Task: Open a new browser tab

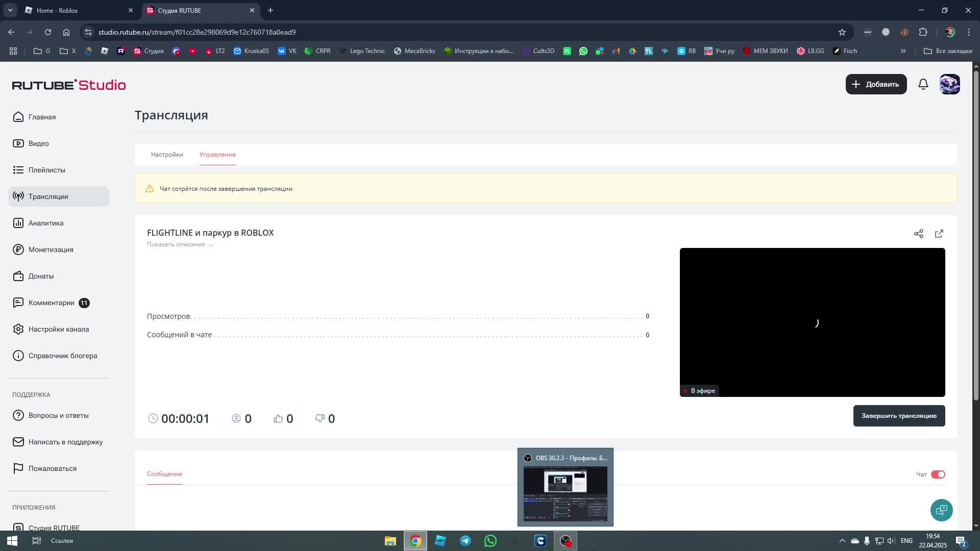Action: tap(271, 10)
